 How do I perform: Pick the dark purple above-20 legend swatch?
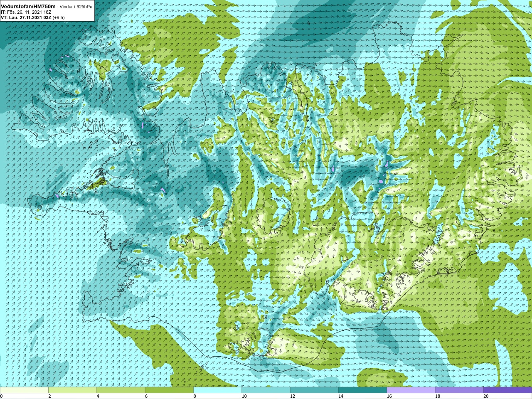[x=507, y=390]
